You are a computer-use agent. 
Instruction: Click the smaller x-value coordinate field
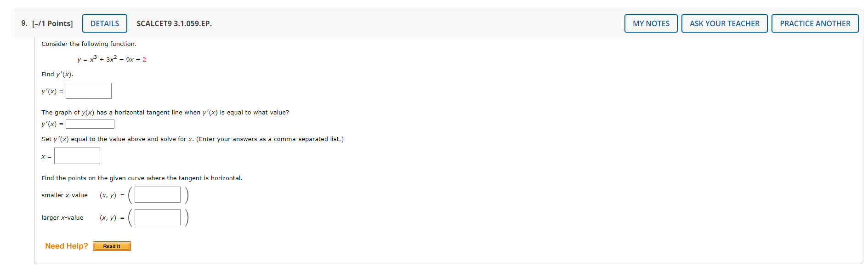click(x=157, y=194)
